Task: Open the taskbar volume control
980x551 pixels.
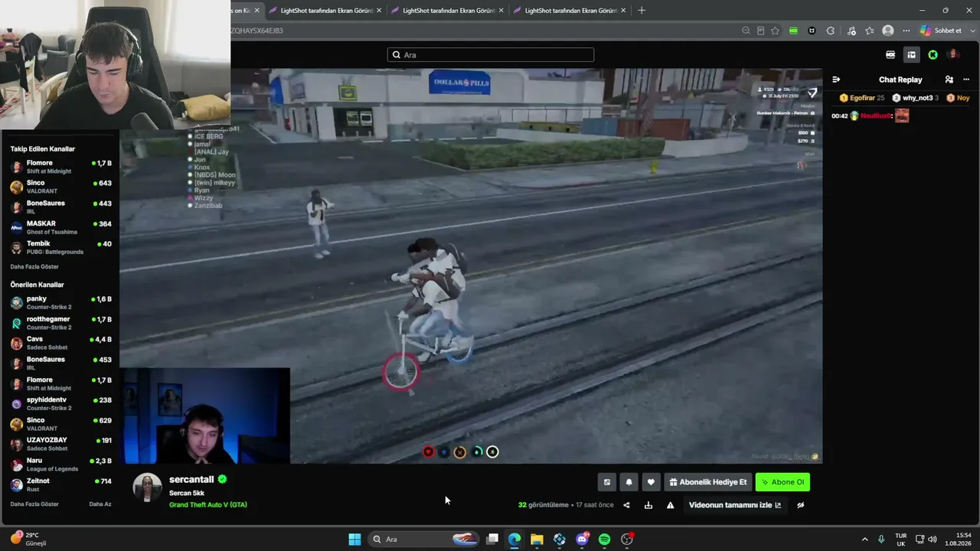Action: click(933, 540)
